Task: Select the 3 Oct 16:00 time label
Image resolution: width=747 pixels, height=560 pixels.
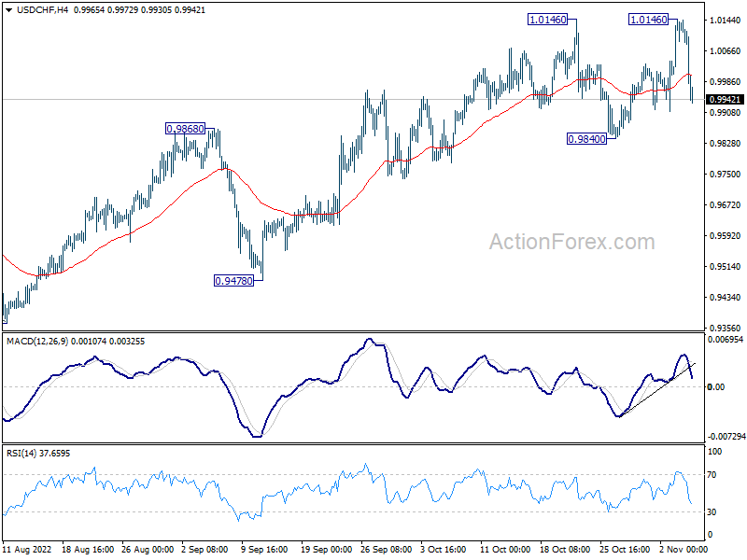Action: pyautogui.click(x=444, y=550)
